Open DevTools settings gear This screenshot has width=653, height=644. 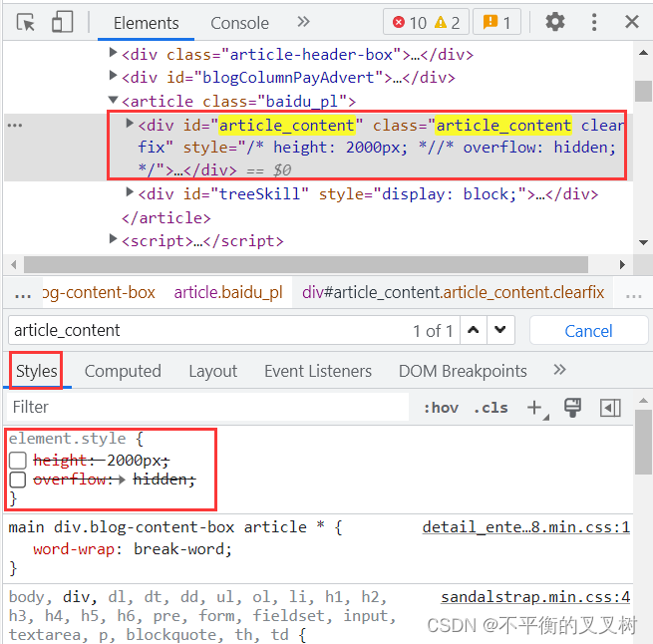coord(554,22)
